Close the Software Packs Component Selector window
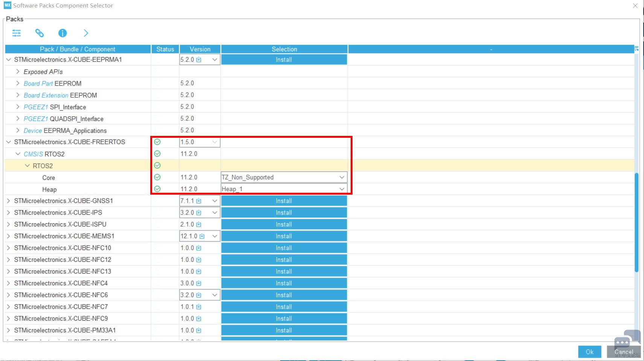 [x=635, y=6]
